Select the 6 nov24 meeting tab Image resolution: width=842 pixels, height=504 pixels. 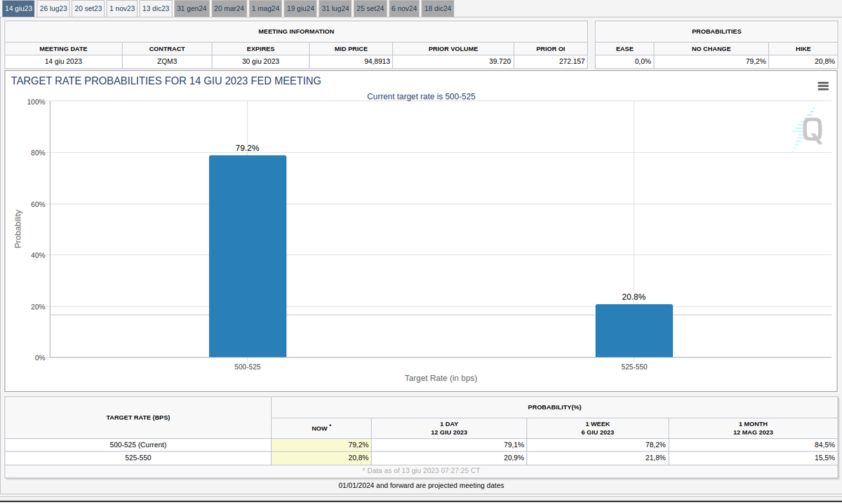tap(404, 8)
